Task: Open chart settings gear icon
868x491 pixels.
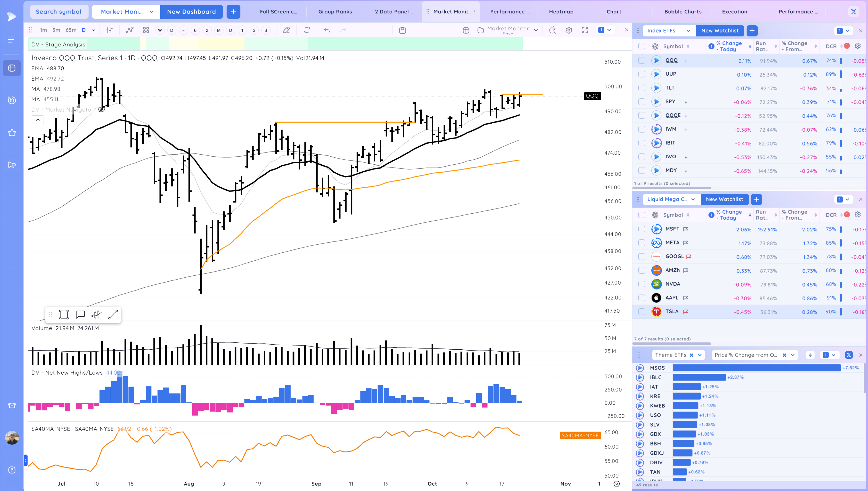Action: click(569, 30)
